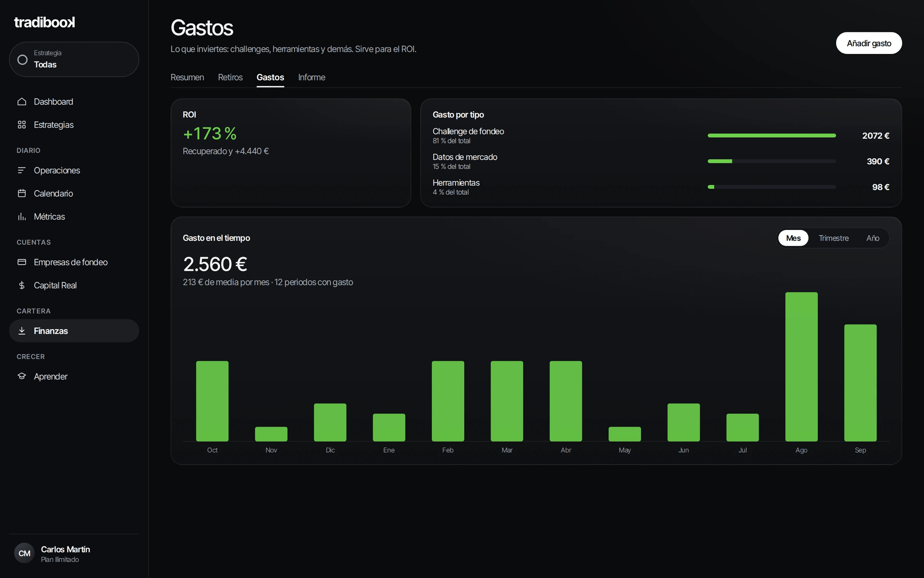Open Carlos Martín profile menu
924x578 pixels.
(x=74, y=553)
